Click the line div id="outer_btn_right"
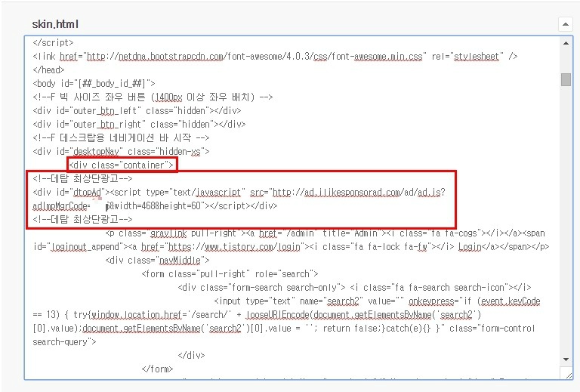 (x=139, y=125)
